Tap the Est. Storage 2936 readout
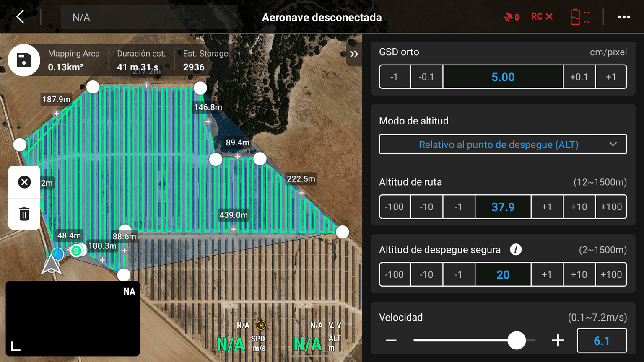 205,60
